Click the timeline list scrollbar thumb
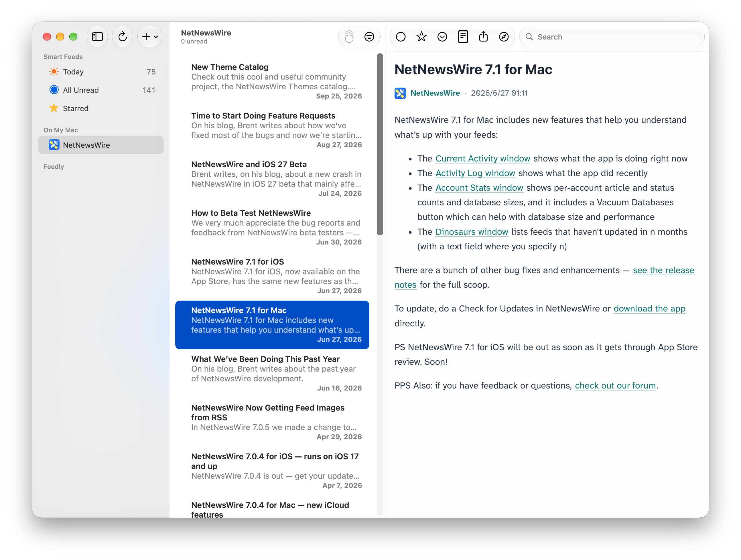This screenshot has height=560, width=741. pyautogui.click(x=380, y=144)
